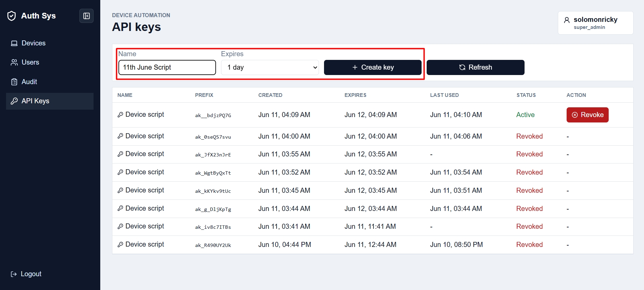The image size is (644, 290).
Task: Click the NAME column header
Action: coord(125,95)
